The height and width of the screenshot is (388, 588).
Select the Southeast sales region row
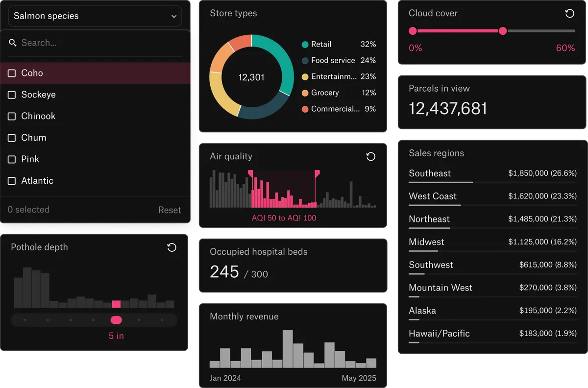pyautogui.click(x=492, y=175)
